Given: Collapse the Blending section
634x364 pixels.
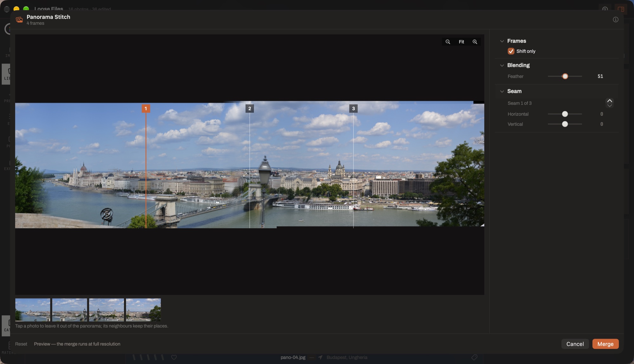Looking at the screenshot, I should [x=501, y=65].
